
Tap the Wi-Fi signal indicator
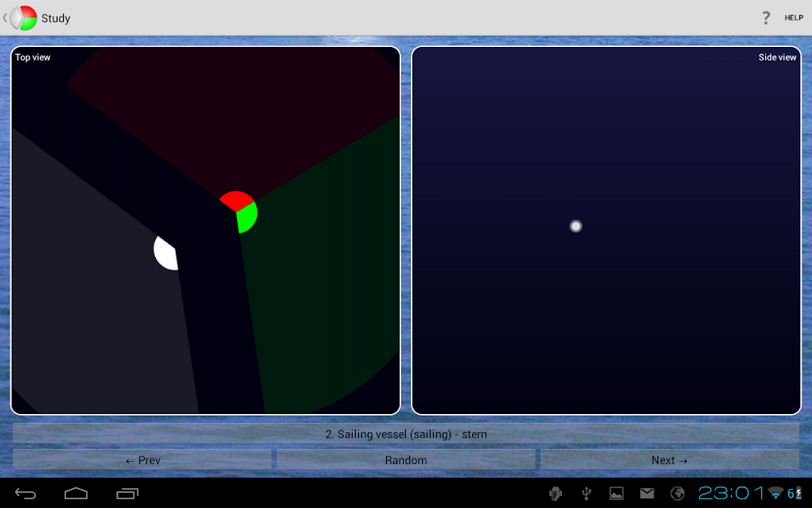pos(776,493)
